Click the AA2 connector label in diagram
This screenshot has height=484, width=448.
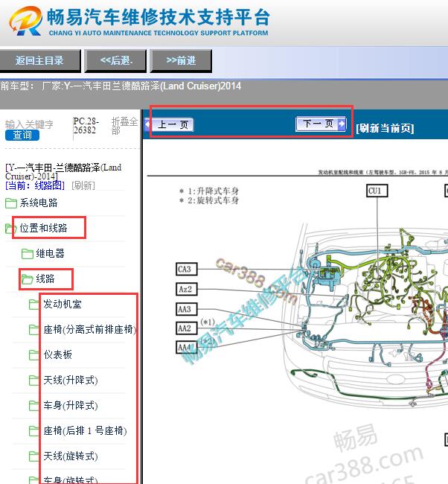click(x=186, y=328)
